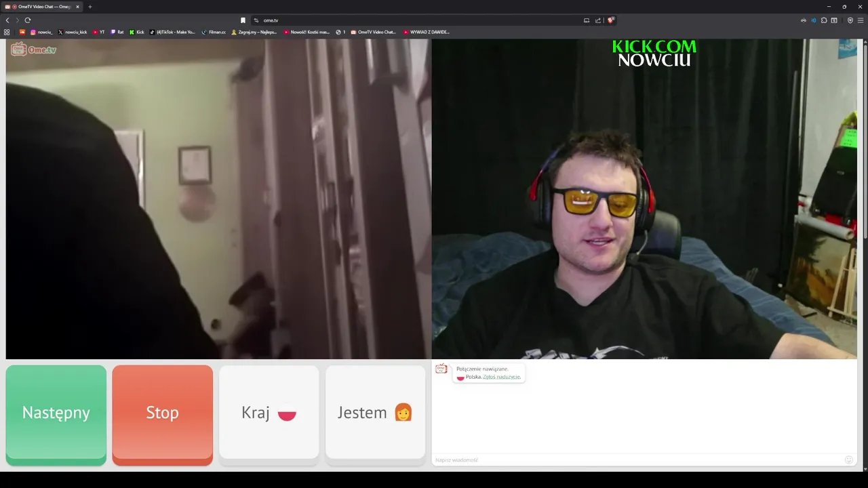Focus the Napisz wiadomość message field
The image size is (868, 488).
637,460
